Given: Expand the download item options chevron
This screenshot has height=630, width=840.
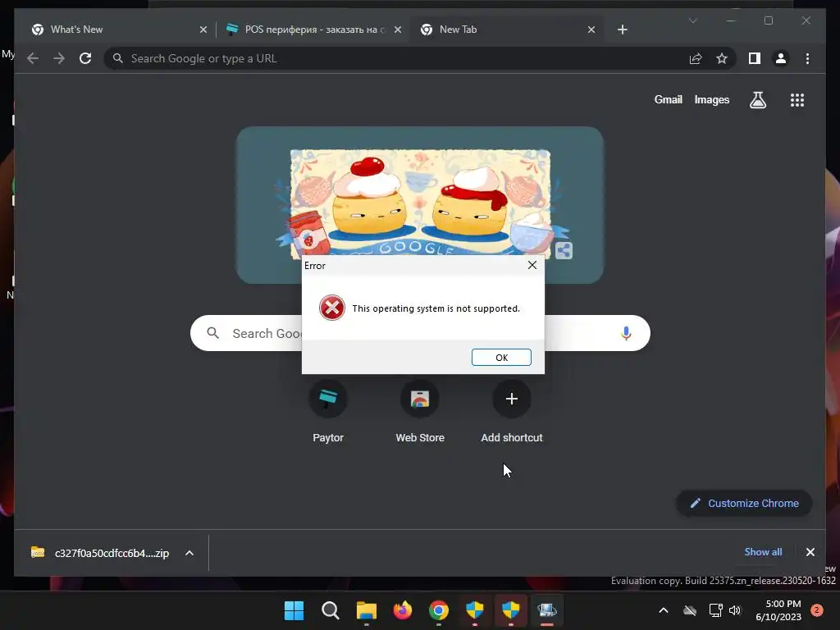Looking at the screenshot, I should 189,553.
